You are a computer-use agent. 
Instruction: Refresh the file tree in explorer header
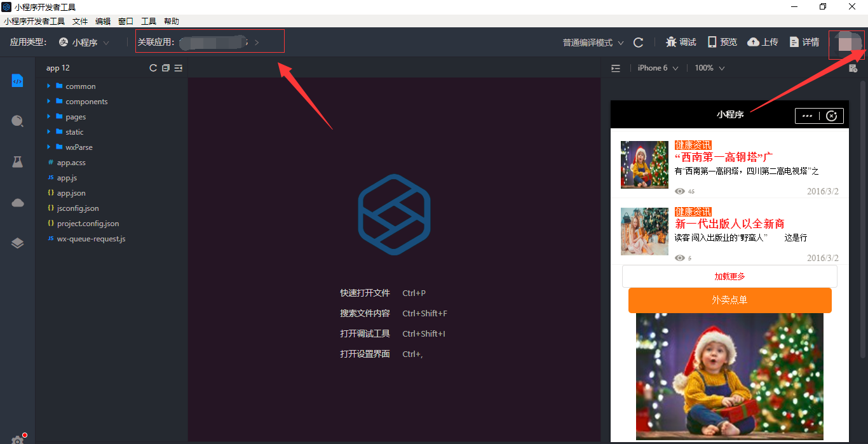(153, 68)
